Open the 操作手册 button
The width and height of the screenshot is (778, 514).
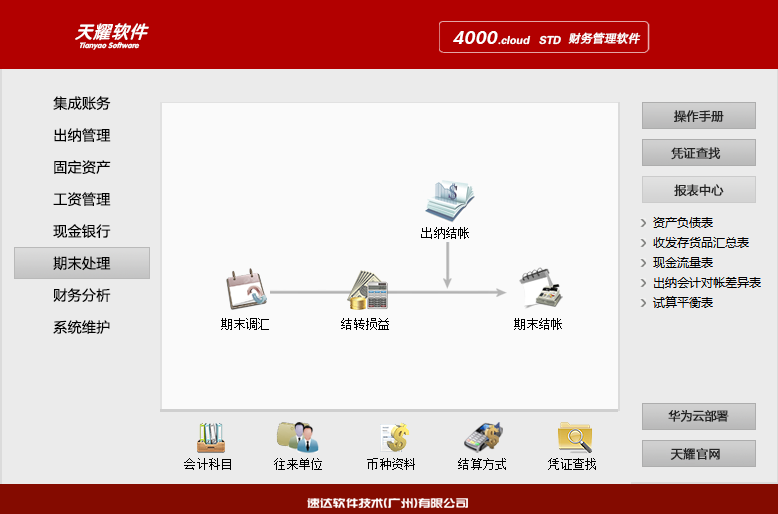coord(699,116)
